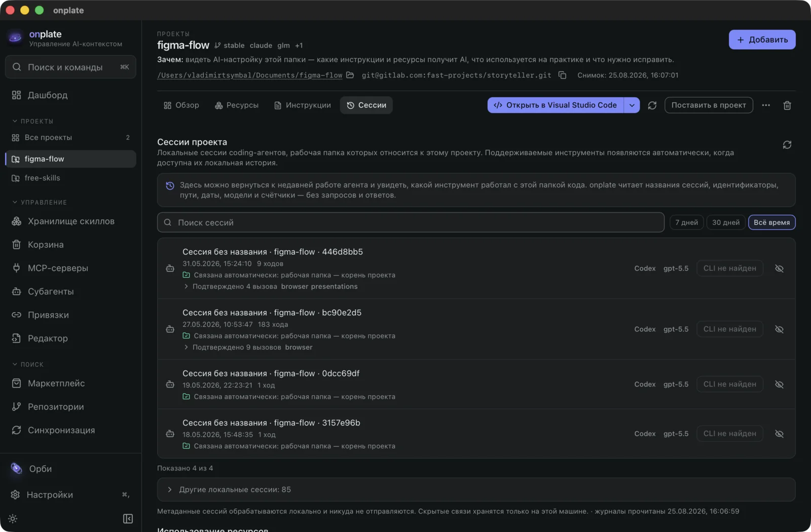Open the project folder path link

tap(250, 75)
